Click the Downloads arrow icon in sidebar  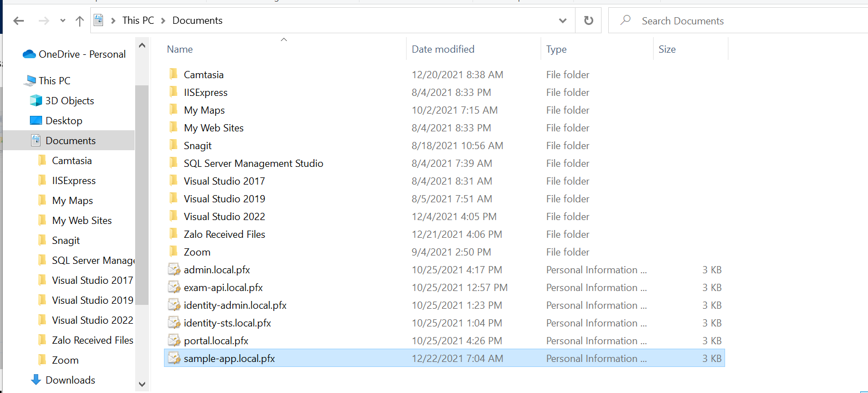[36, 380]
